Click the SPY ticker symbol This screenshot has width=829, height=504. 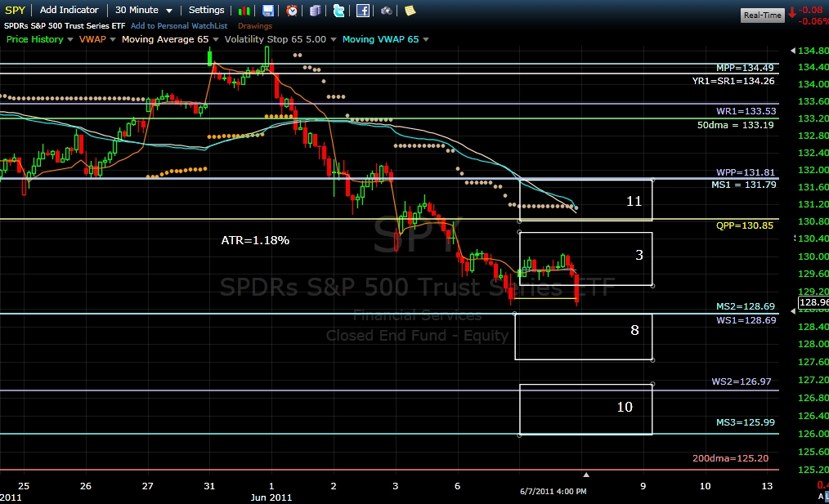pos(15,10)
